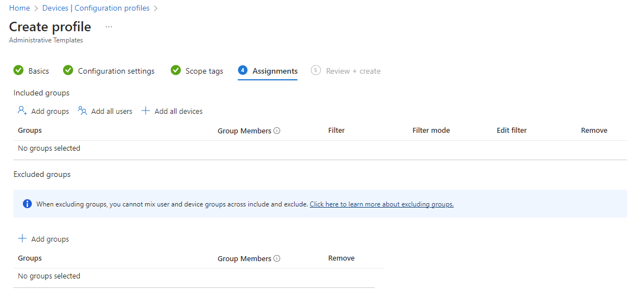The image size is (644, 298).
Task: Open the ellipsis menu beside Create profile
Action: point(108,27)
